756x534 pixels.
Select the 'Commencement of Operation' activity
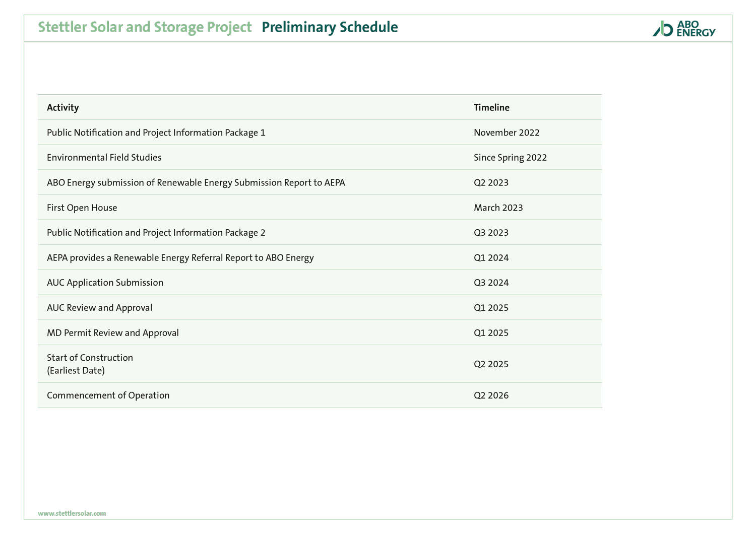point(108,395)
